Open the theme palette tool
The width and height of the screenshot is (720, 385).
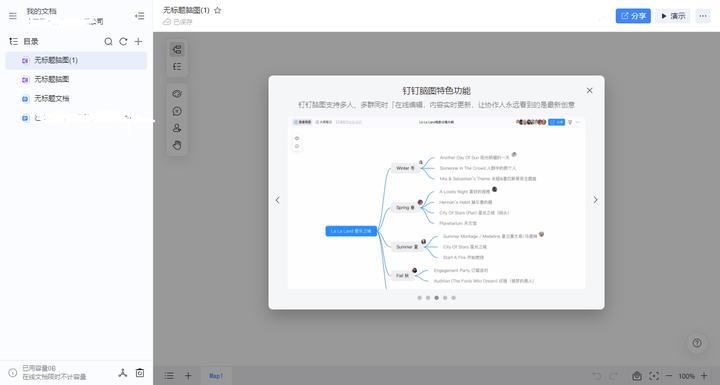[177, 94]
